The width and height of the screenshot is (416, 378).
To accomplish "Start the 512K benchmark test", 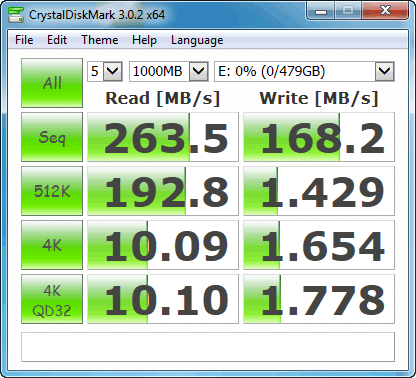I will (x=52, y=191).
